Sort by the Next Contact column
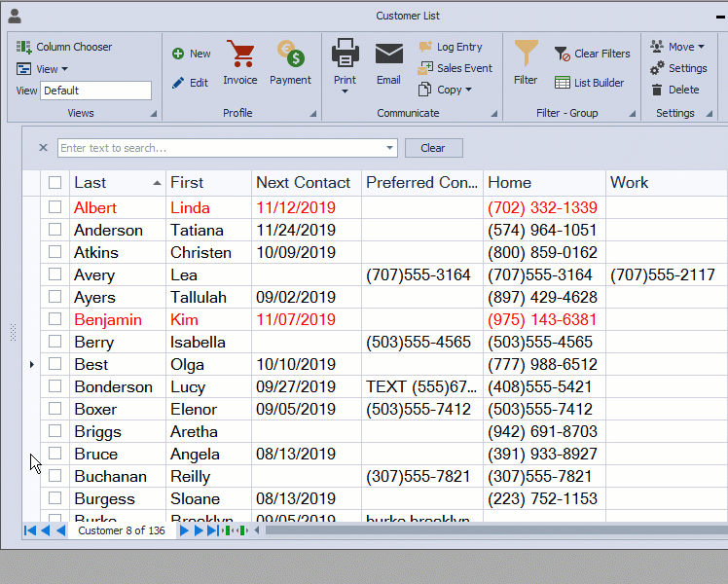Viewport: 728px width, 584px height. click(x=307, y=182)
